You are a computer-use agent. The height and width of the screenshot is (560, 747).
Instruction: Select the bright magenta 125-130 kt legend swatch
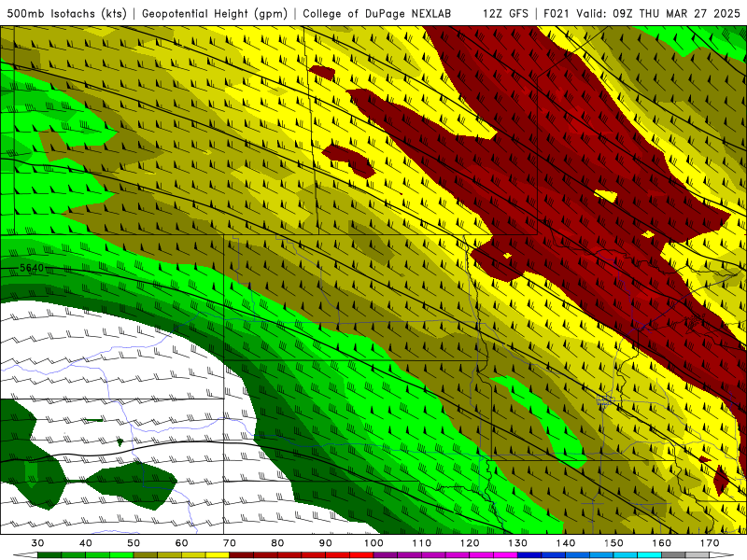505,555
